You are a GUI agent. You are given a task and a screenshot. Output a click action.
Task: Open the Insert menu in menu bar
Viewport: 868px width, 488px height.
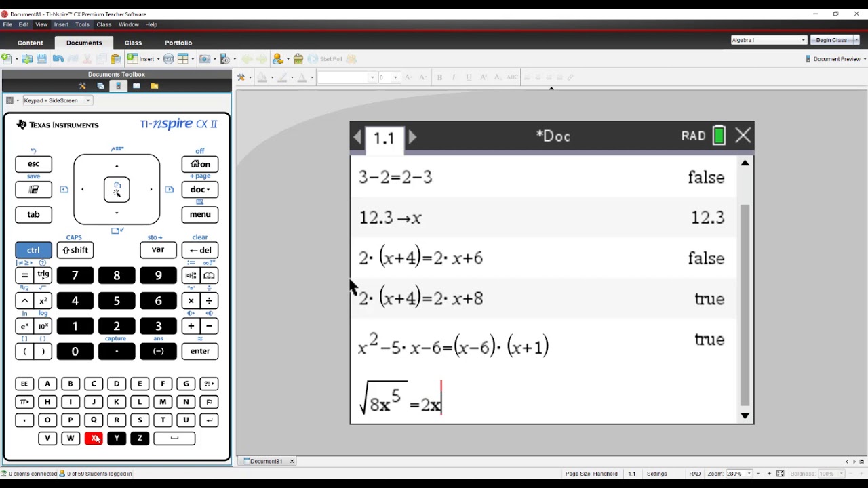[x=61, y=24]
